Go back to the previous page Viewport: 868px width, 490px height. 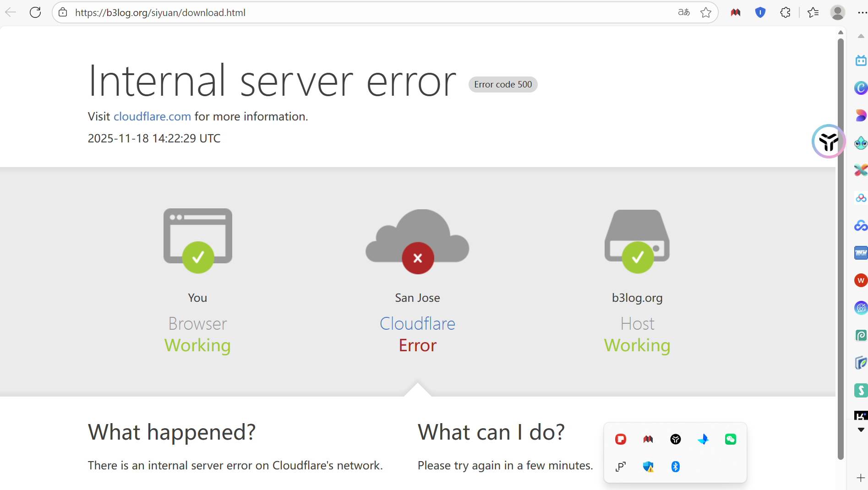(11, 12)
